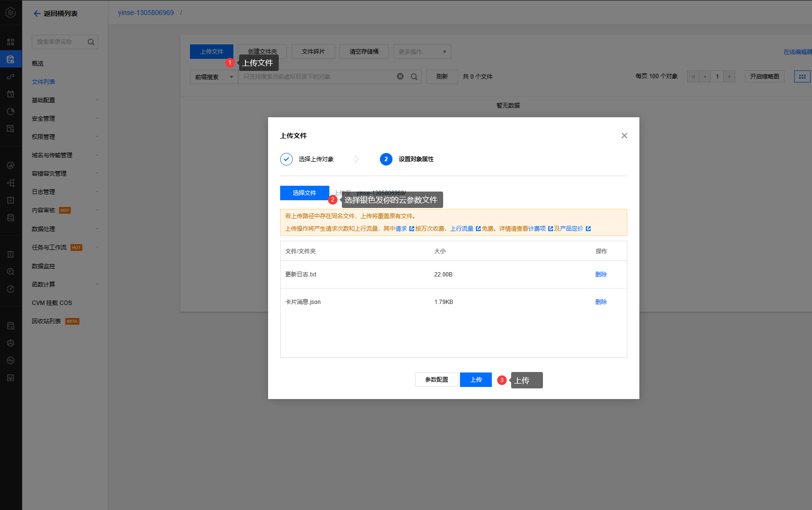Toggle thumbnail preview with 开启缩略图
The image size is (812, 510).
tap(764, 76)
